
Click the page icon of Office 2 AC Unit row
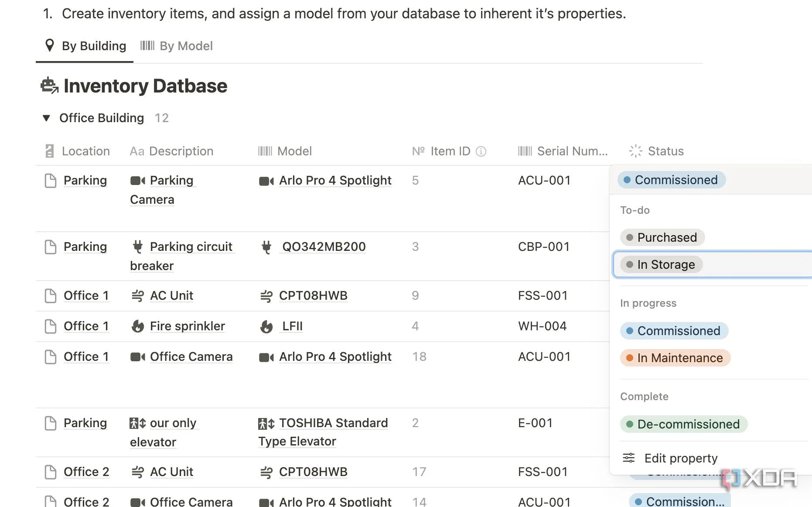(x=51, y=472)
